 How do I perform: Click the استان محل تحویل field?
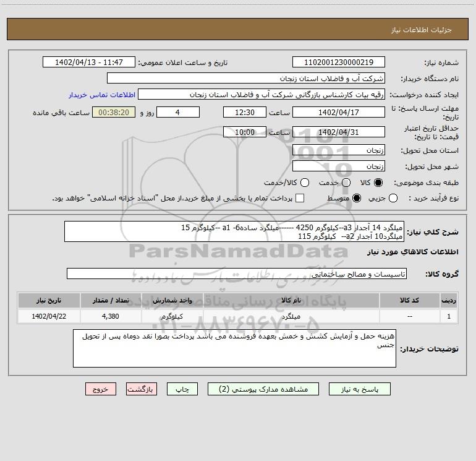pyautogui.click(x=339, y=150)
